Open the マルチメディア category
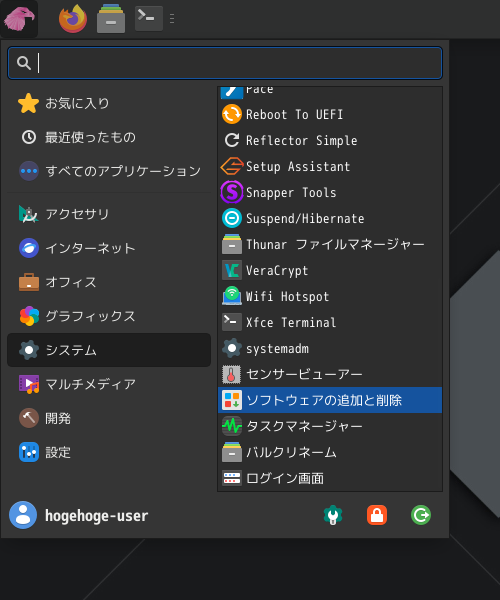500x600 pixels. (109, 384)
